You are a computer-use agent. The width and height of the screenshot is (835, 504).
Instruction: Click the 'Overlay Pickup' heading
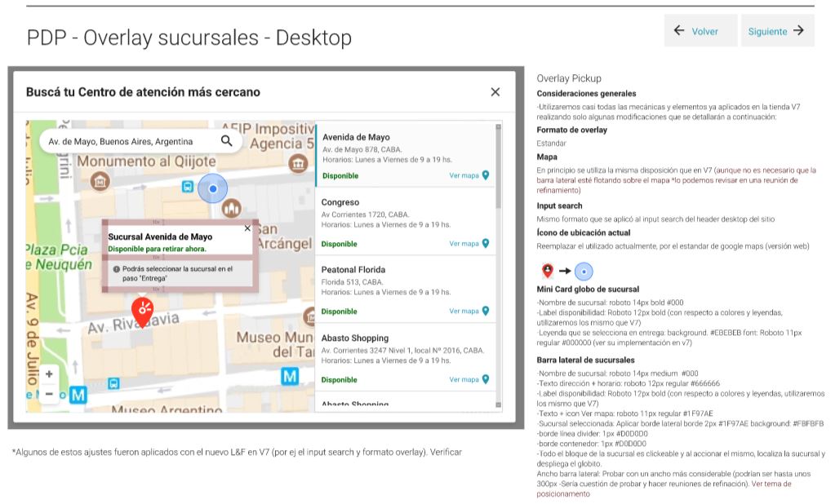pyautogui.click(x=569, y=78)
